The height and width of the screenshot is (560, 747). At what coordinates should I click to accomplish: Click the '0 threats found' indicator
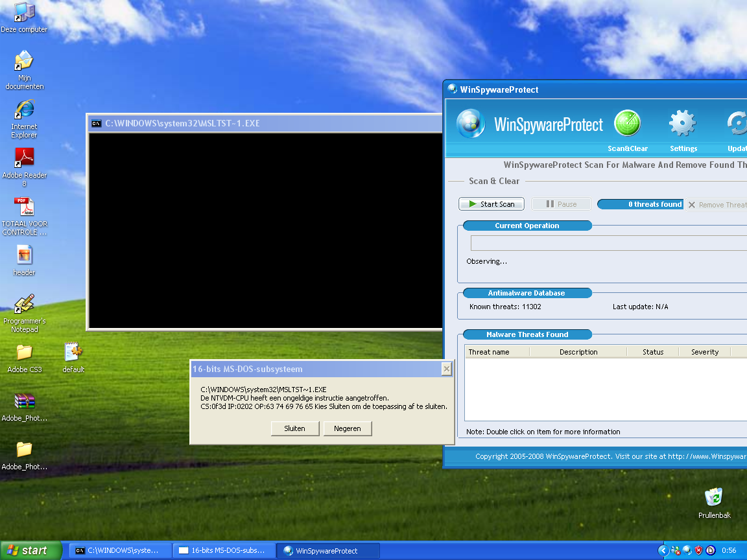click(640, 204)
